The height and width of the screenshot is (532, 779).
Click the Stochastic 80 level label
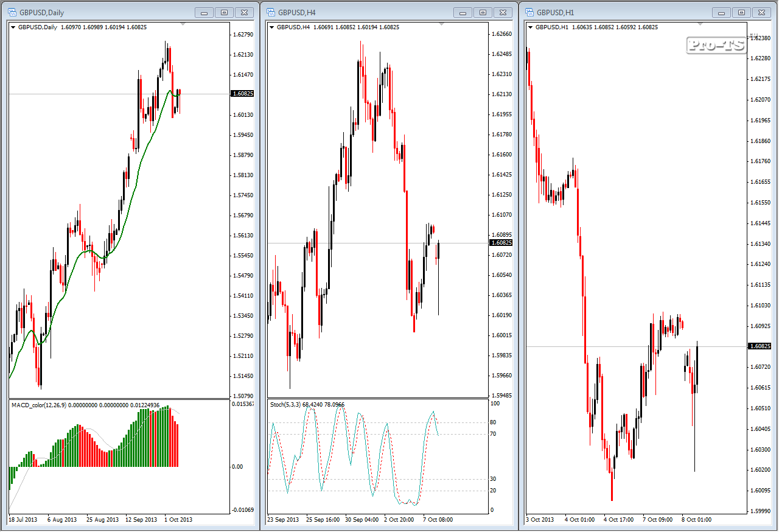(493, 422)
